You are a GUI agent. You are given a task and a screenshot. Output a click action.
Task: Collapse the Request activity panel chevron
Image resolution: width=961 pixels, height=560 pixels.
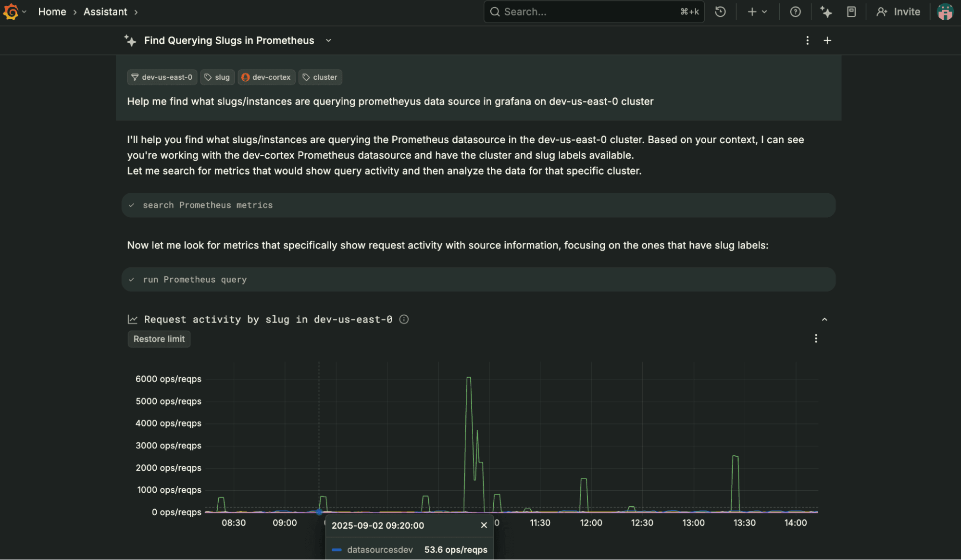click(824, 319)
